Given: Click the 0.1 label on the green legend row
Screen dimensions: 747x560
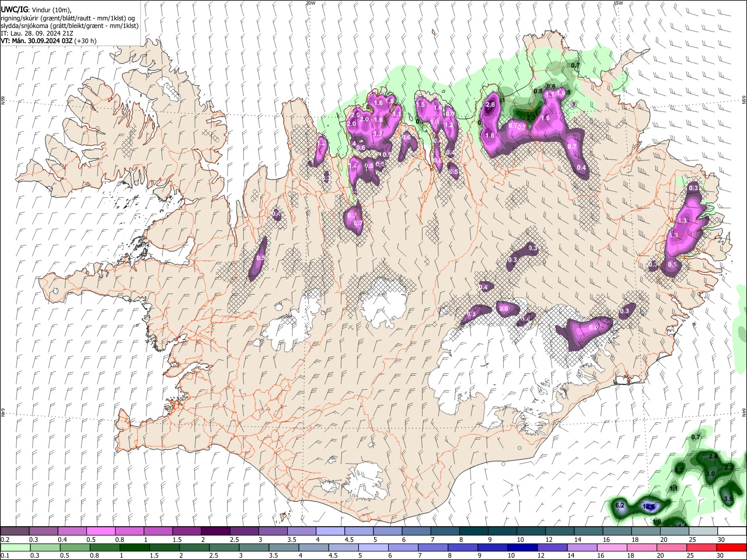Looking at the screenshot, I should [5, 555].
